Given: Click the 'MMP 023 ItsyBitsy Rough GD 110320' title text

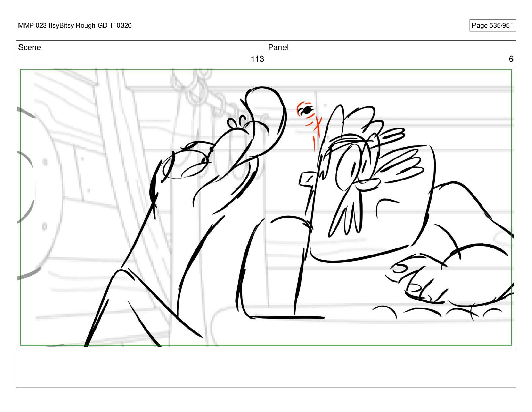Looking at the screenshot, I should pos(75,25).
